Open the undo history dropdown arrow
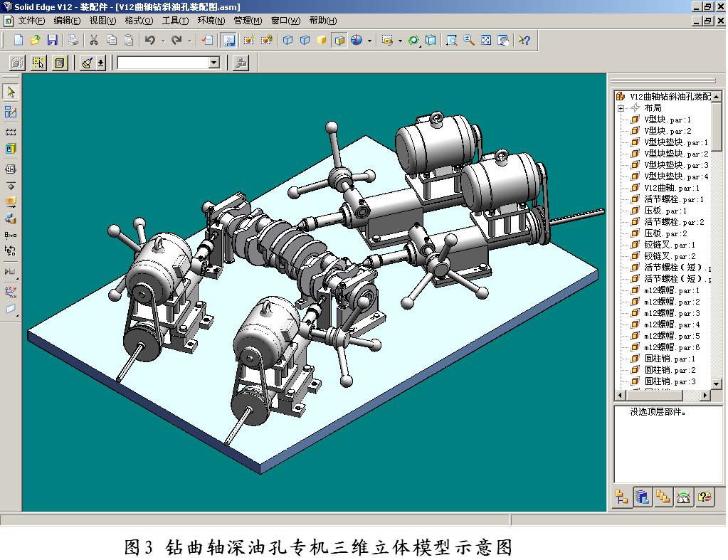The height and width of the screenshot is (560, 728). [163, 41]
